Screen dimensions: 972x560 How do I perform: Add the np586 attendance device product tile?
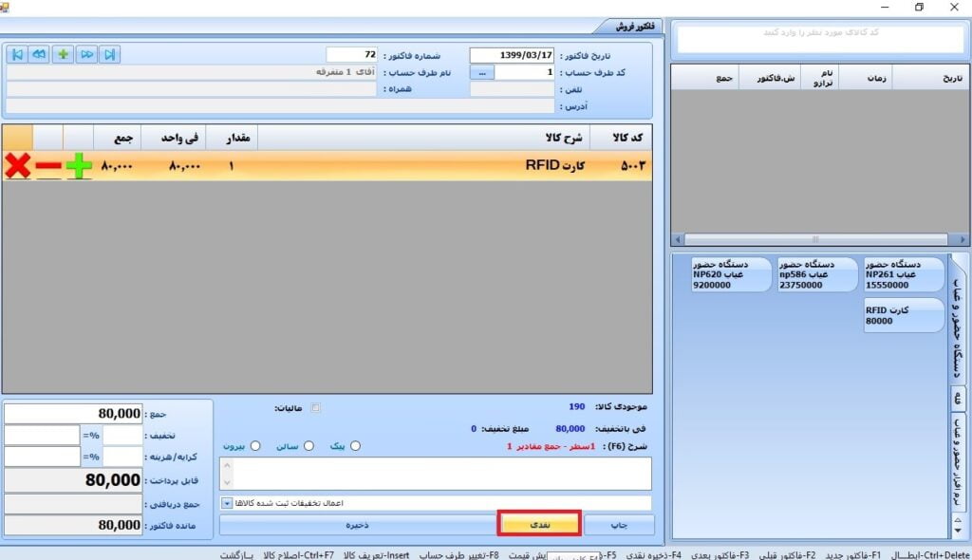(817, 274)
